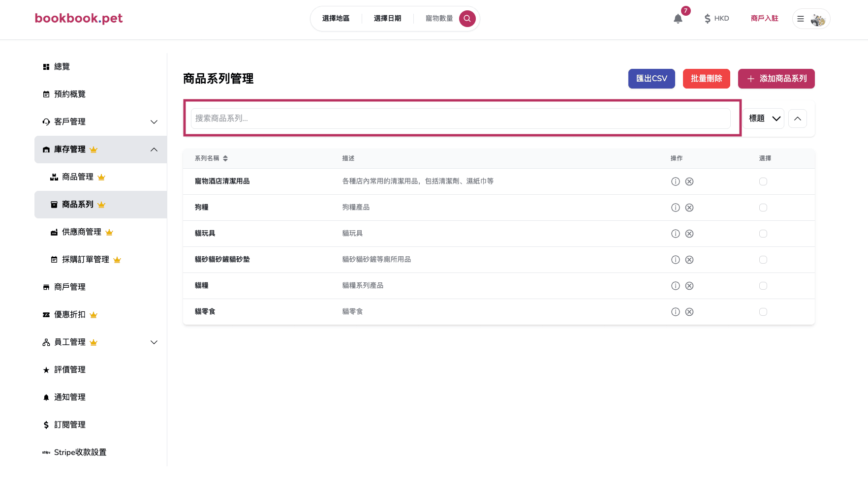Click the 寵物數量 field

(x=439, y=19)
